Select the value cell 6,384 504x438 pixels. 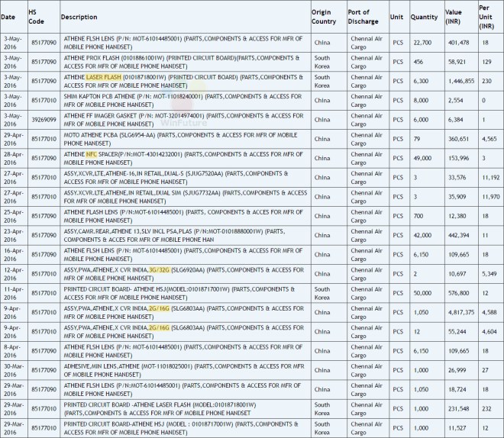456,120
